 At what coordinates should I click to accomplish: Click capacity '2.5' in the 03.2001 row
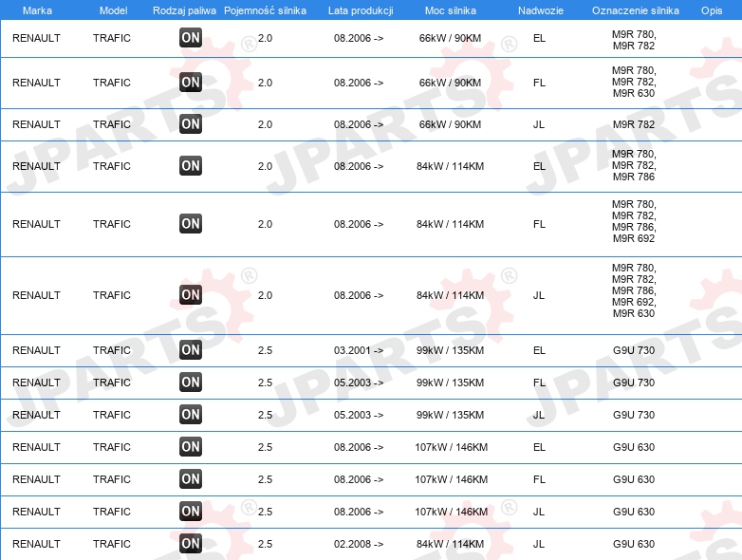pos(265,350)
